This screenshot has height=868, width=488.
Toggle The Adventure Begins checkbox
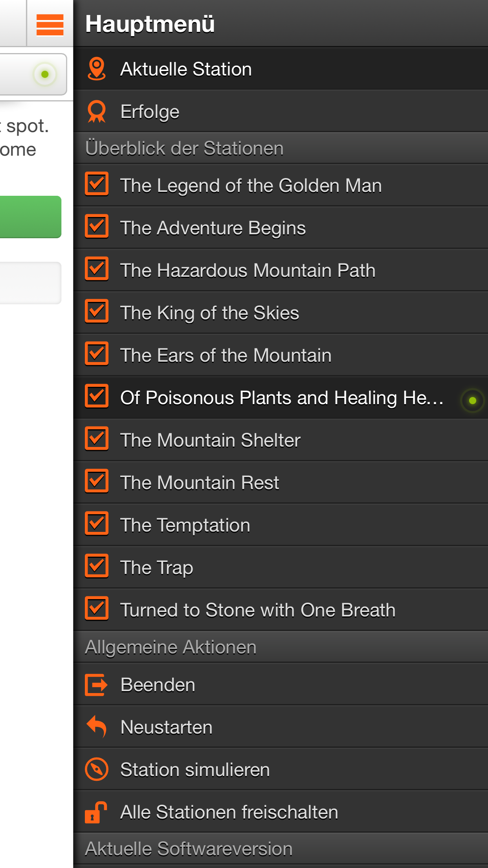pyautogui.click(x=96, y=226)
